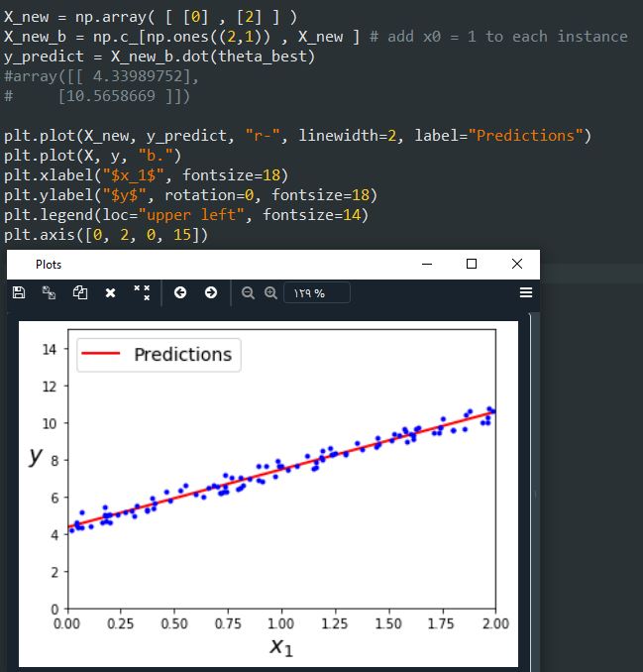Zoom in on the plot
This screenshot has width=643, height=672.
click(269, 293)
